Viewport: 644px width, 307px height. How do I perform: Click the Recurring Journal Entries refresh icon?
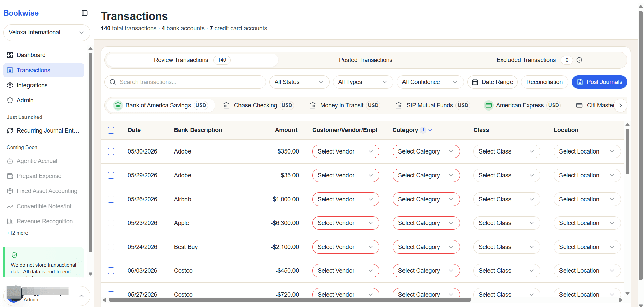[x=10, y=131]
